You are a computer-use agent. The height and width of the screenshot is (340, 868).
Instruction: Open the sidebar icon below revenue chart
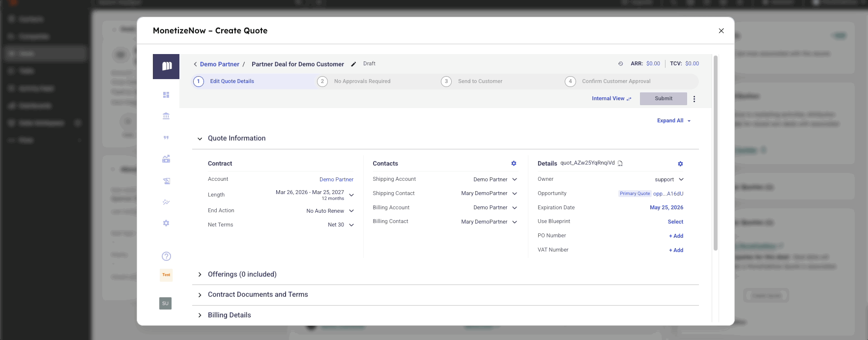(166, 181)
